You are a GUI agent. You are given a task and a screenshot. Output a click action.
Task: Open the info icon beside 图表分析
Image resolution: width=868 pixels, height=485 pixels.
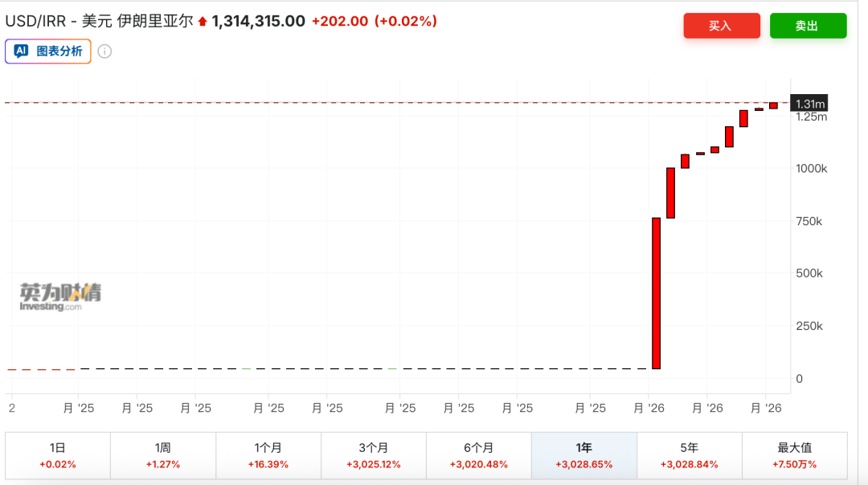coord(104,51)
